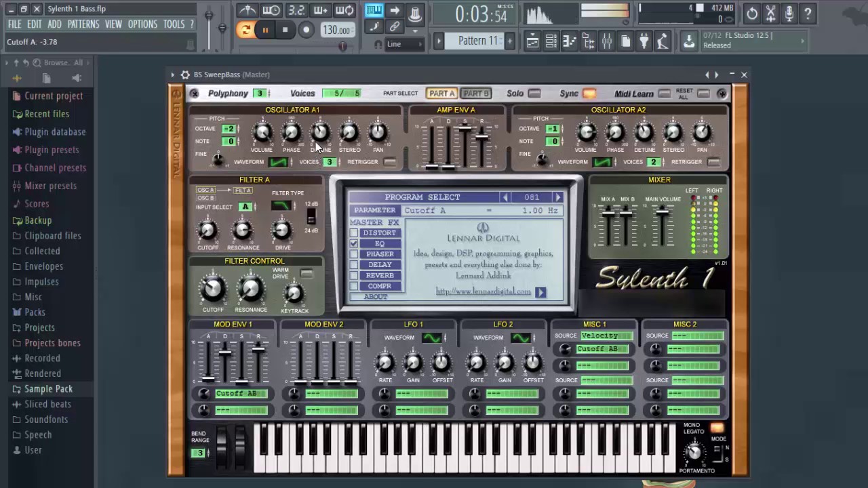Open LFO 2 waveform selector
This screenshot has height=488, width=868.
(x=521, y=338)
